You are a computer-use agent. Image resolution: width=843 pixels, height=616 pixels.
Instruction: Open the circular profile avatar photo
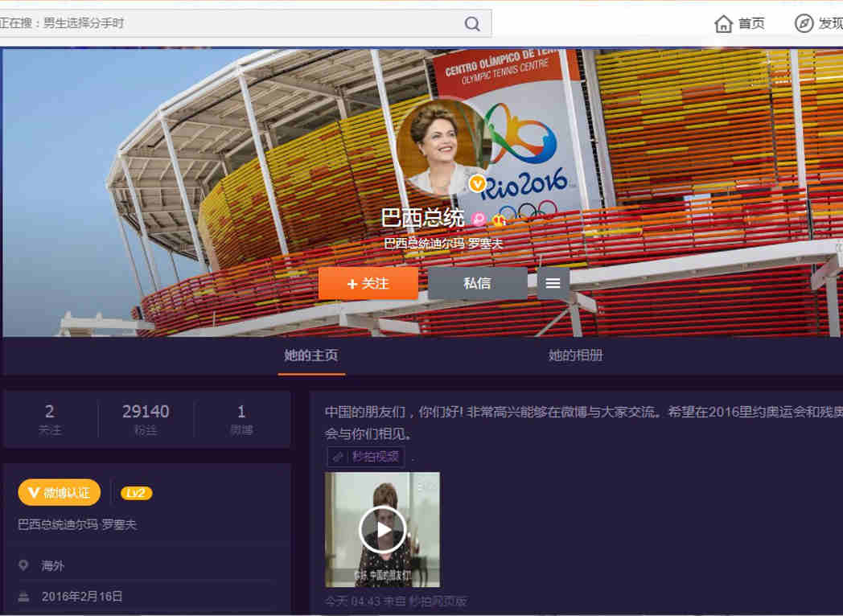click(441, 146)
